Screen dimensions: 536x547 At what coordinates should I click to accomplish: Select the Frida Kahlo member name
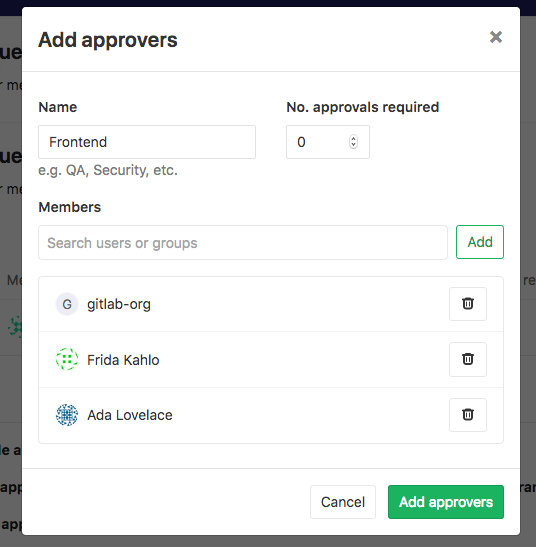click(123, 360)
